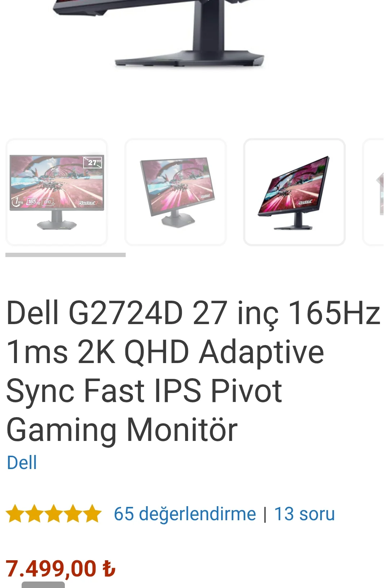Open the partially visible fourth thumbnail
This screenshot has height=588, width=389.
pyautogui.click(x=376, y=192)
